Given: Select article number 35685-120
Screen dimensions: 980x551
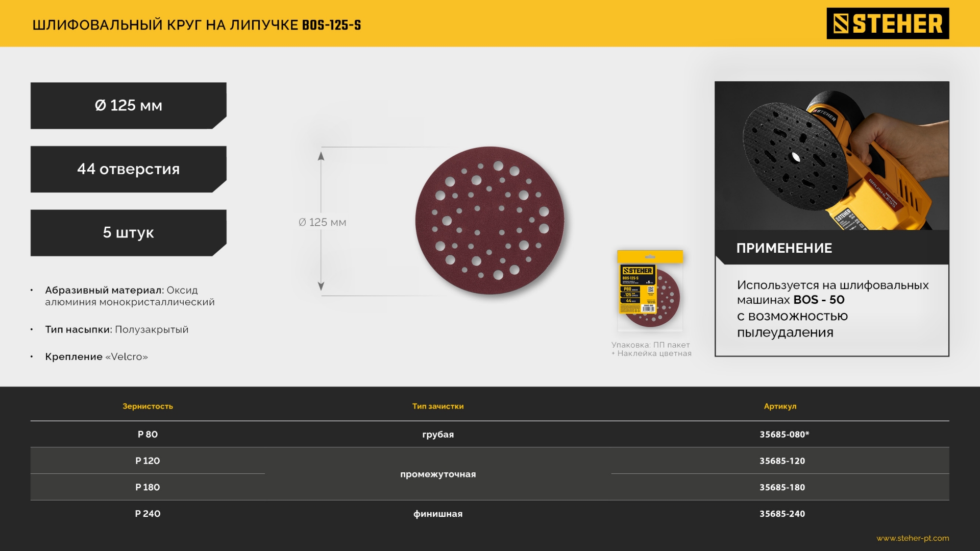Looking at the screenshot, I should click(x=782, y=461).
